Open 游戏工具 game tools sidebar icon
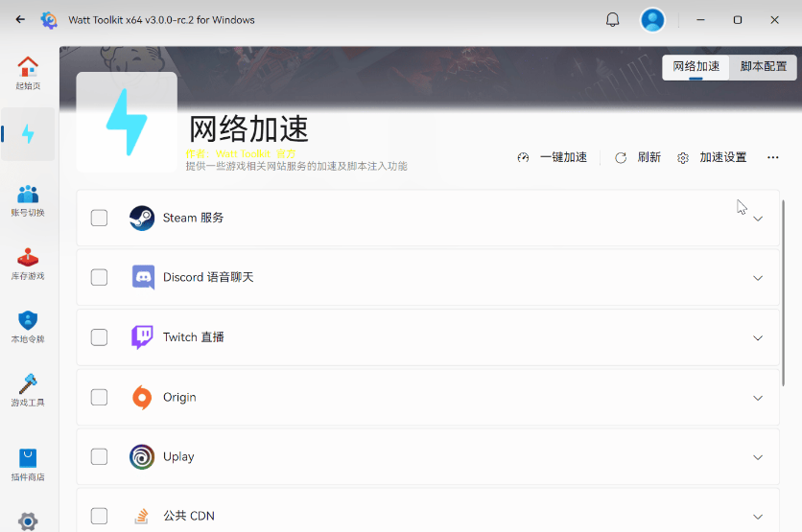The image size is (802, 532). click(28, 390)
